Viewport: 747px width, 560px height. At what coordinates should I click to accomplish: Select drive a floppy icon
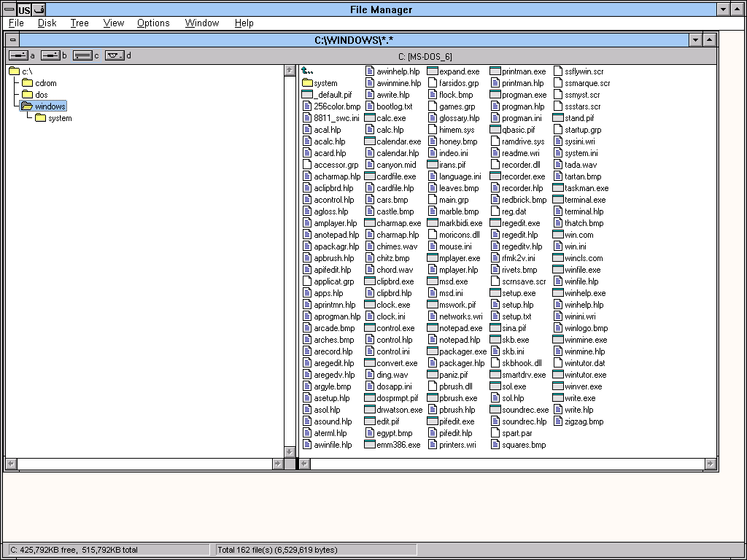point(18,55)
